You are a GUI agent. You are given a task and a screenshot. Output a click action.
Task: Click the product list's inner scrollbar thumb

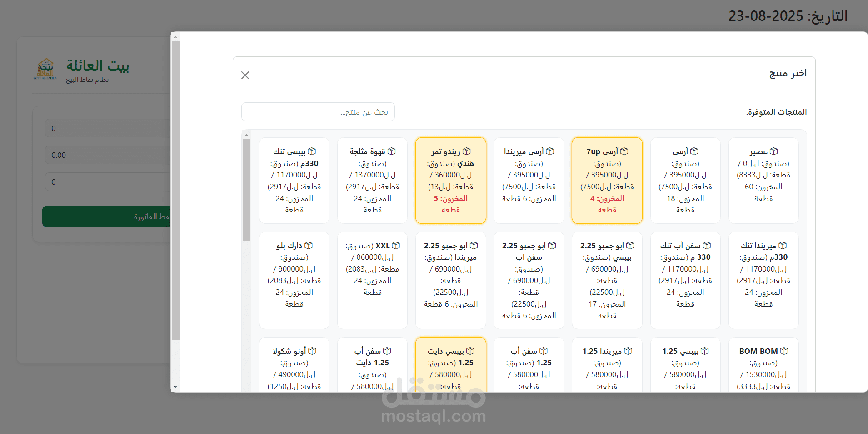247,190
